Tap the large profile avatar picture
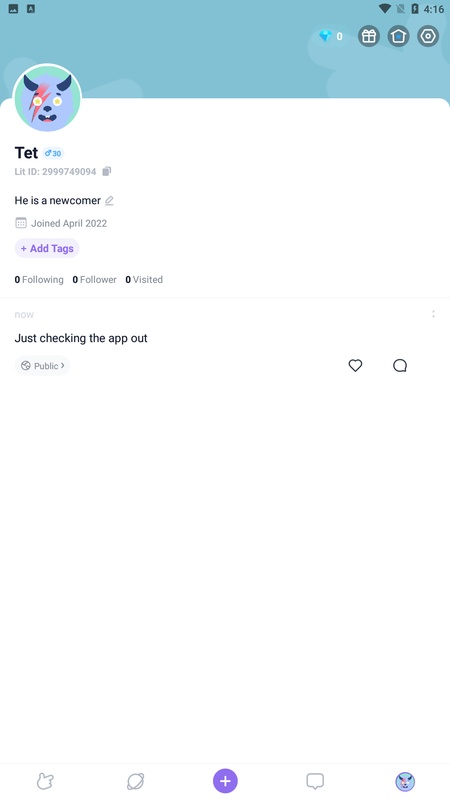 point(47,98)
